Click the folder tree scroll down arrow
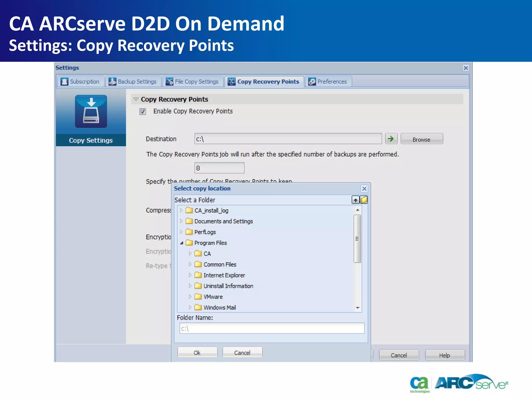The width and height of the screenshot is (532, 399). (x=358, y=308)
